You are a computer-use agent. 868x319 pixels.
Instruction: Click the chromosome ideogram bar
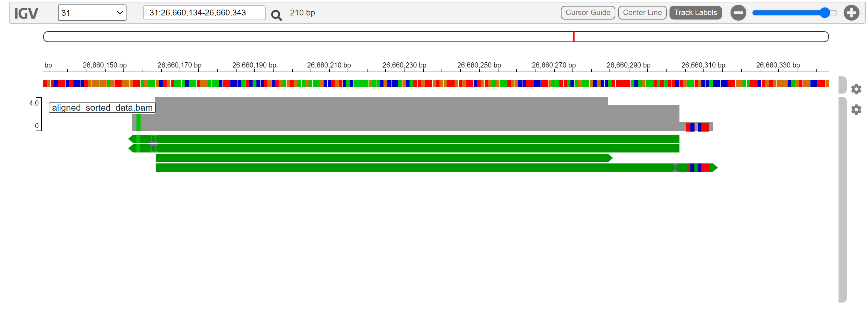pos(436,37)
